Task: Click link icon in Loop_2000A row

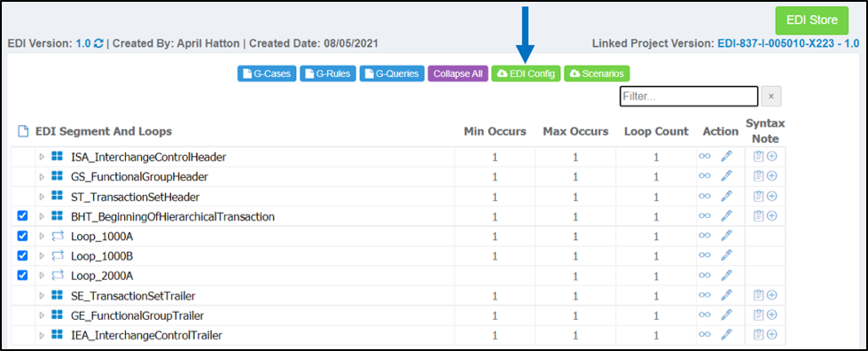Action: 704,275
